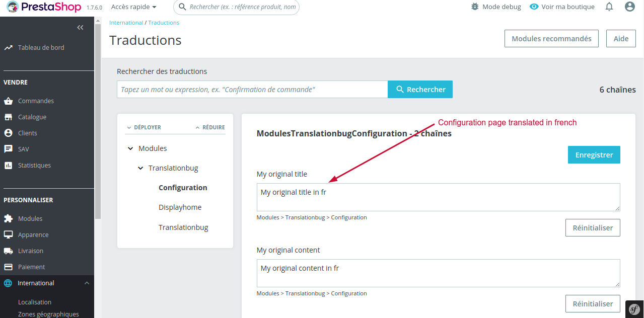This screenshot has height=318, width=644.
Task: Click the translation search input field
Action: tap(251, 89)
